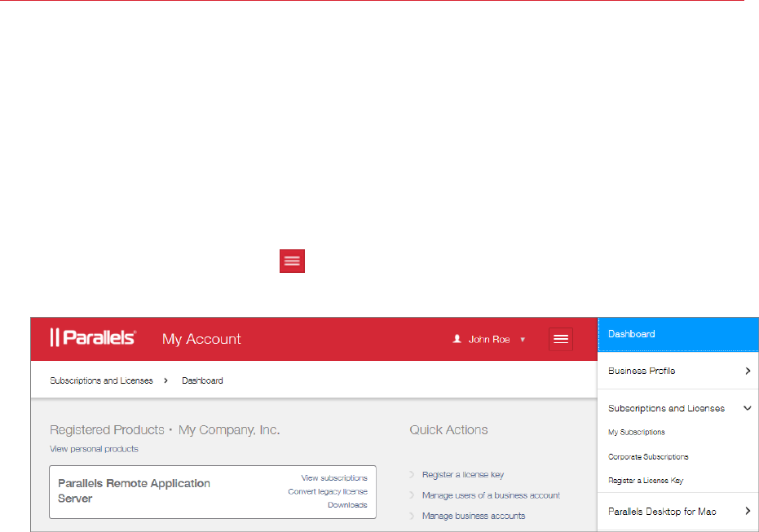Select Dashboard in the side menu
Screen dimensions: 759x532
coord(678,334)
